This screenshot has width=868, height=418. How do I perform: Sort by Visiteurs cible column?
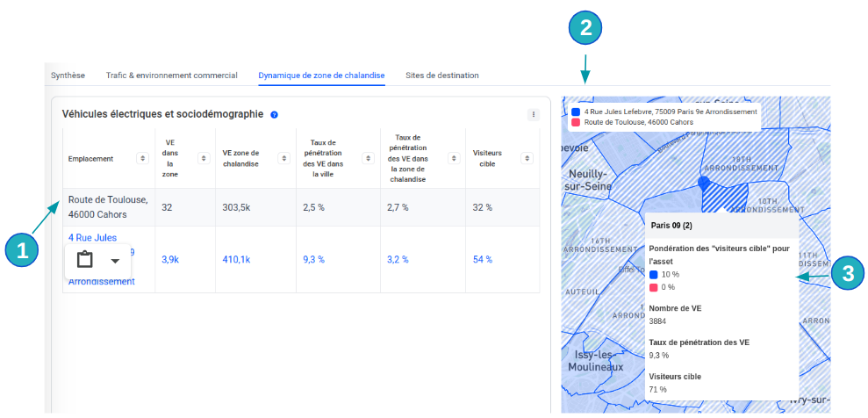pos(527,158)
